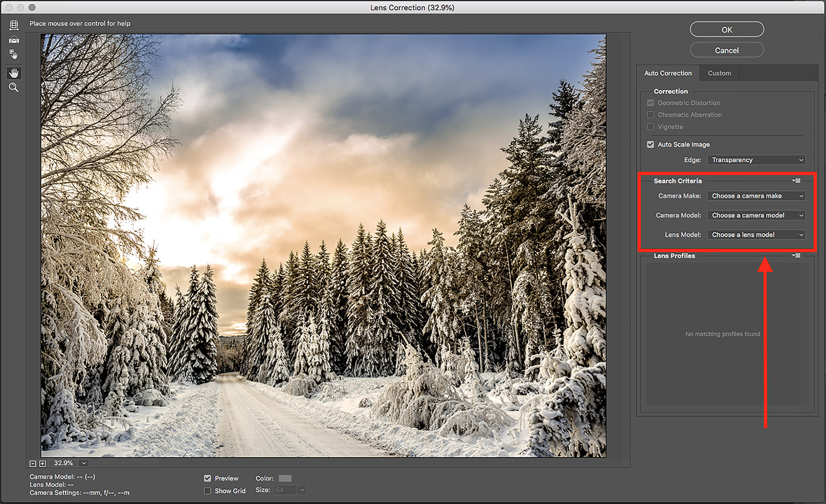
Task: Click the grid Color swatch
Action: (x=284, y=478)
